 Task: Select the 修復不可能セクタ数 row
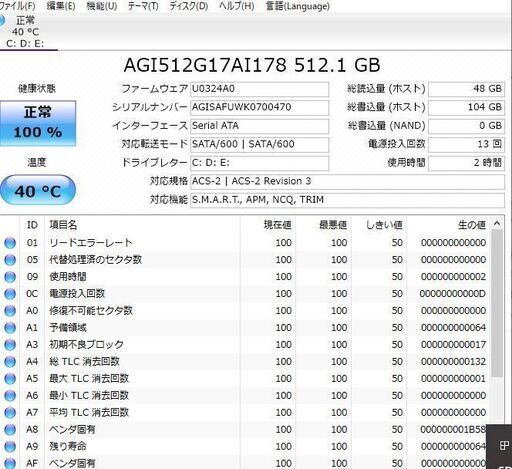pos(245,311)
